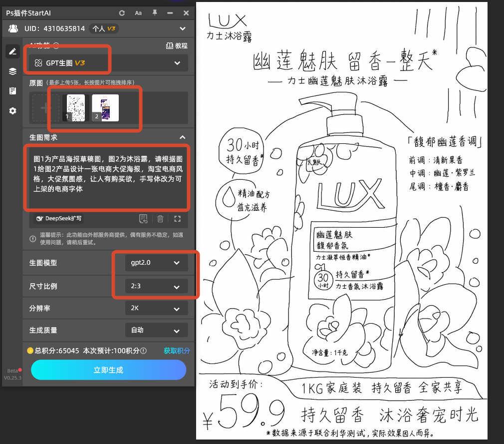
Task: Open the 分辨率 2K dropdown
Action: click(156, 308)
